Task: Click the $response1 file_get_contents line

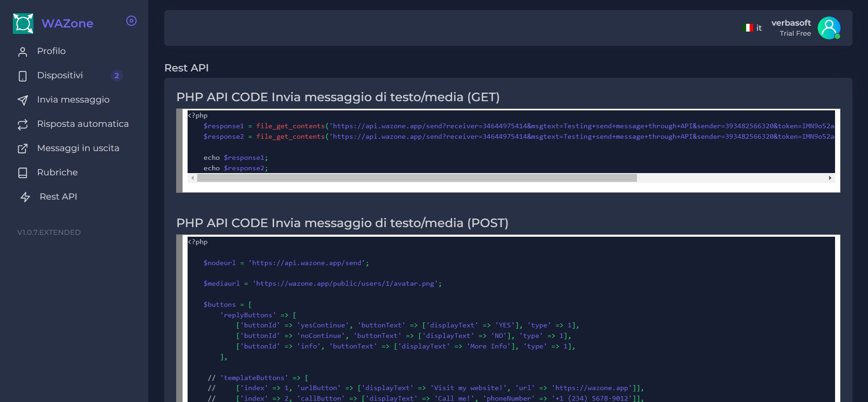Action: pyautogui.click(x=519, y=126)
